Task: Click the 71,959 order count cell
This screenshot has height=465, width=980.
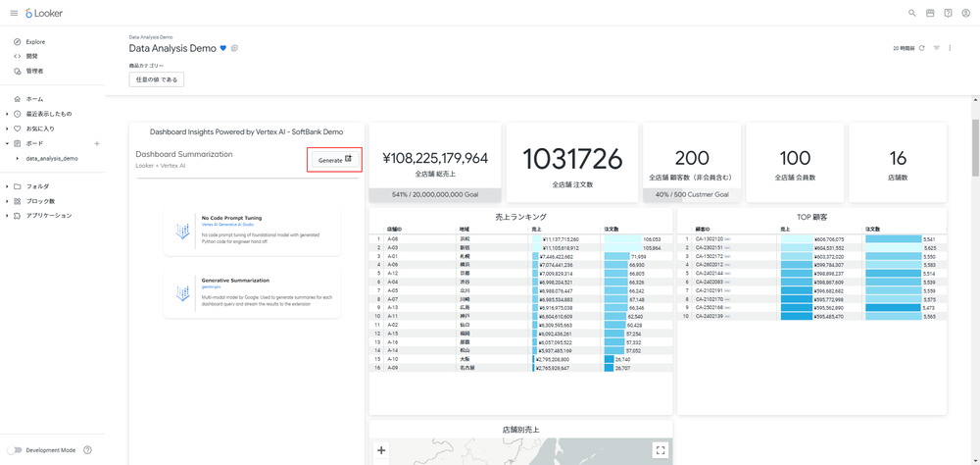Action: (x=638, y=256)
